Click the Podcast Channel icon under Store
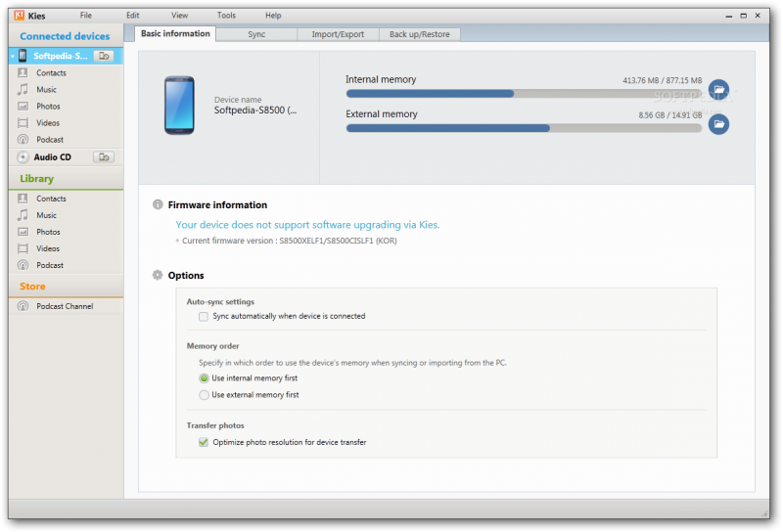 [x=23, y=306]
